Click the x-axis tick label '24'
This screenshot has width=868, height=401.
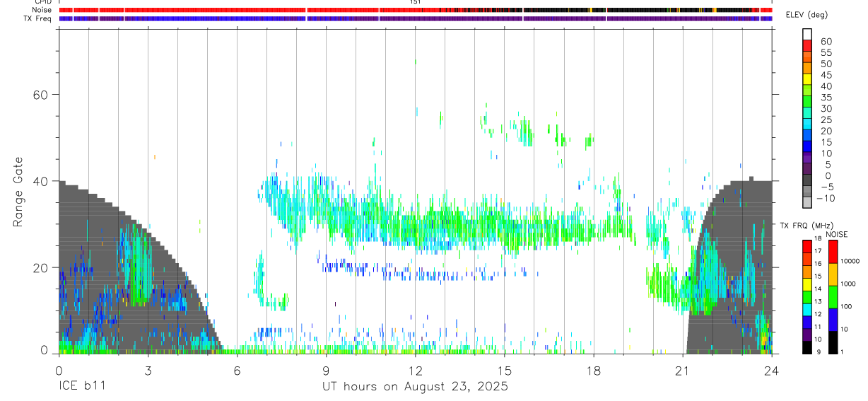coord(771,370)
